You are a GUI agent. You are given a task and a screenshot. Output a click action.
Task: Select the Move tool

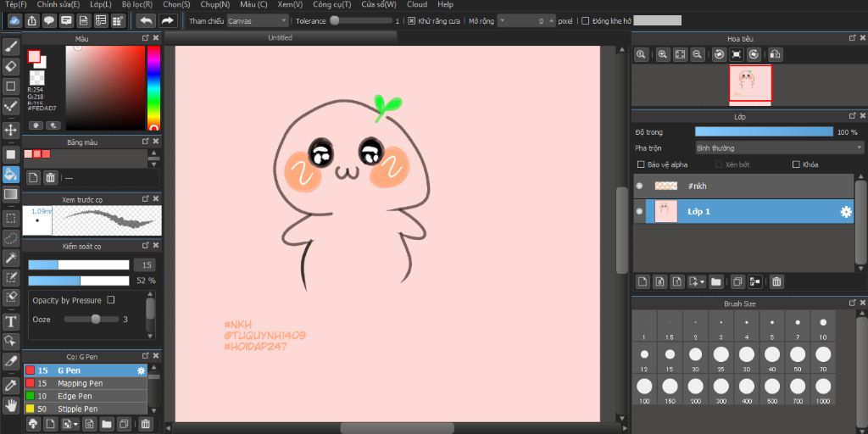[x=11, y=130]
